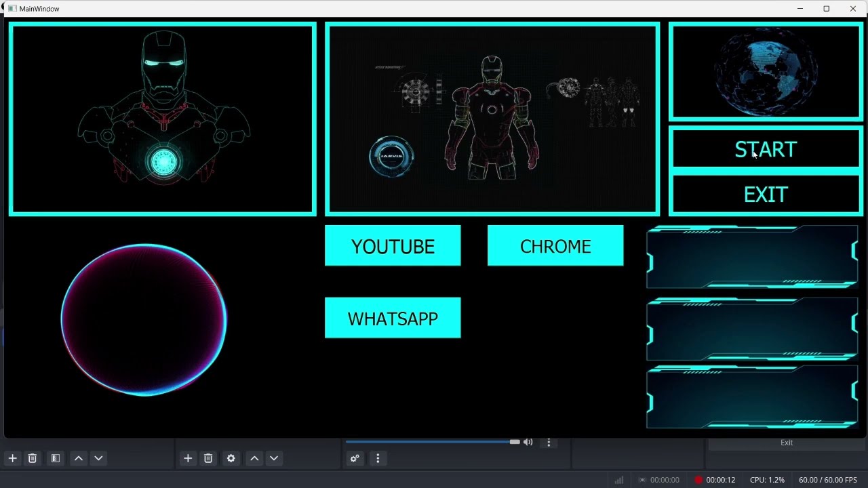Screen dimensions: 868x488
Task: Close the MainWindow window
Action: tap(853, 9)
